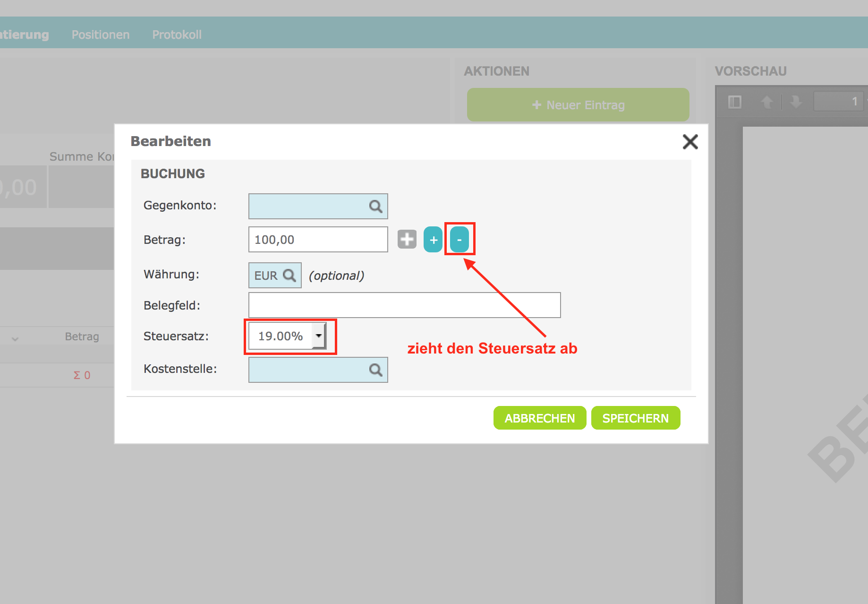
Task: Click into the Belegfeld text field
Action: click(x=404, y=305)
